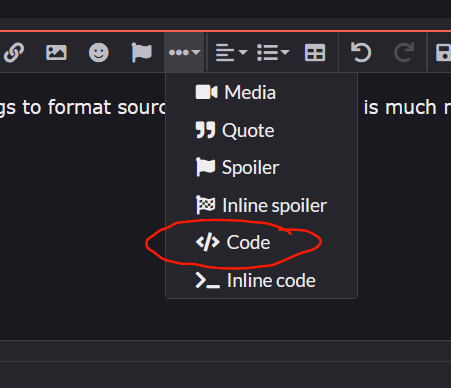Click the undo arrow icon

(x=361, y=52)
